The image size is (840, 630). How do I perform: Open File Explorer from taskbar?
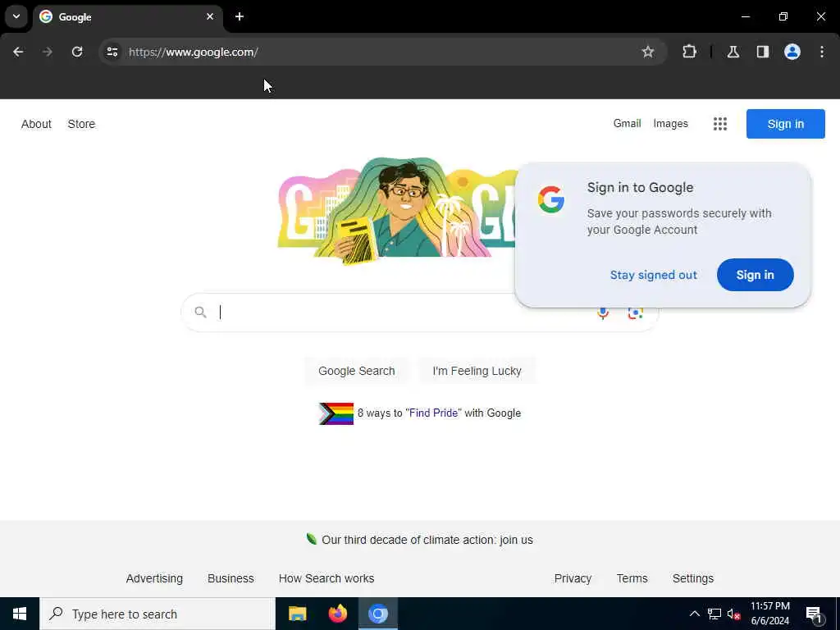297,614
